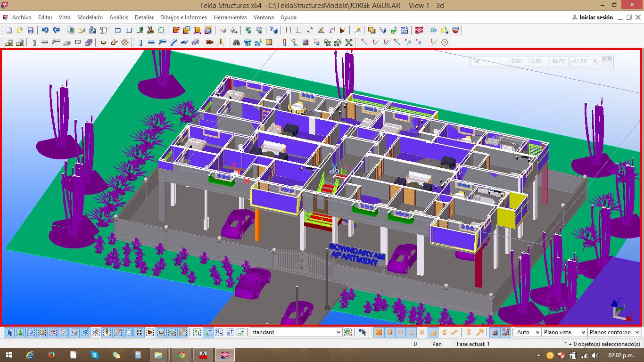Click the Save model icon
This screenshot has height=362, width=644.
[x=31, y=30]
